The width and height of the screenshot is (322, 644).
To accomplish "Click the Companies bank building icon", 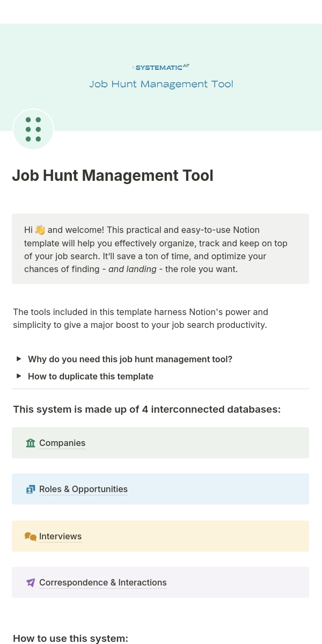I will coord(31,443).
